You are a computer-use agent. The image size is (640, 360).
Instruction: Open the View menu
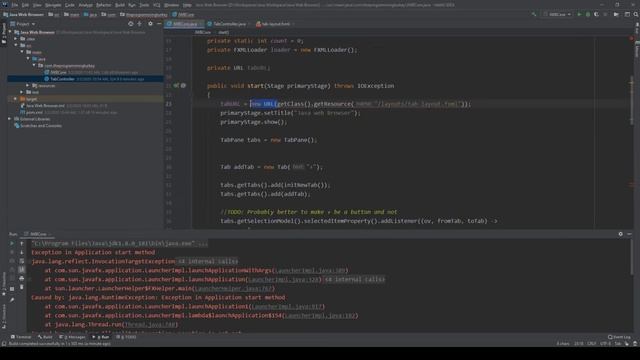[37, 5]
